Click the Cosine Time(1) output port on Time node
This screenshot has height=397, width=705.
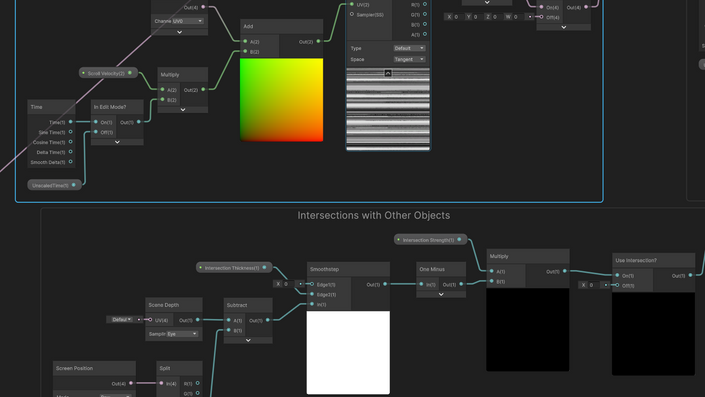[x=71, y=142]
